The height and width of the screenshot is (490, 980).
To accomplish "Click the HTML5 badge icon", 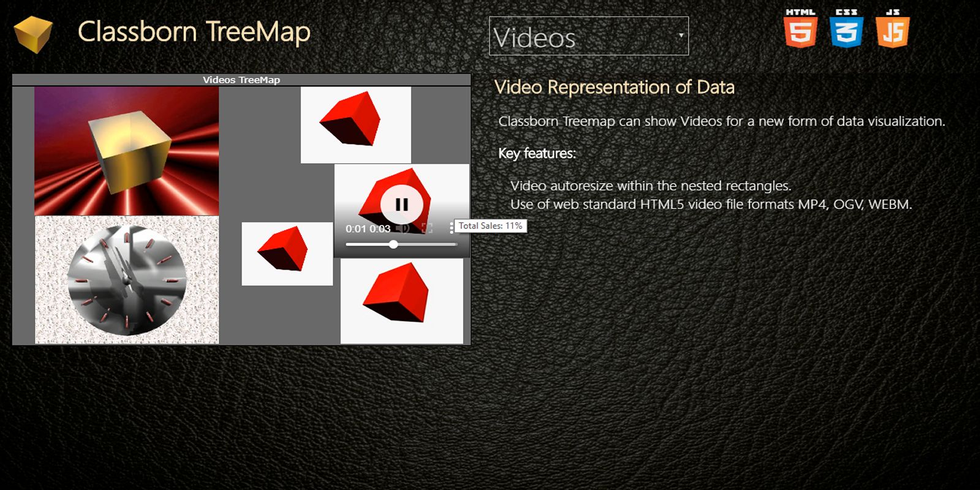I will click(801, 28).
